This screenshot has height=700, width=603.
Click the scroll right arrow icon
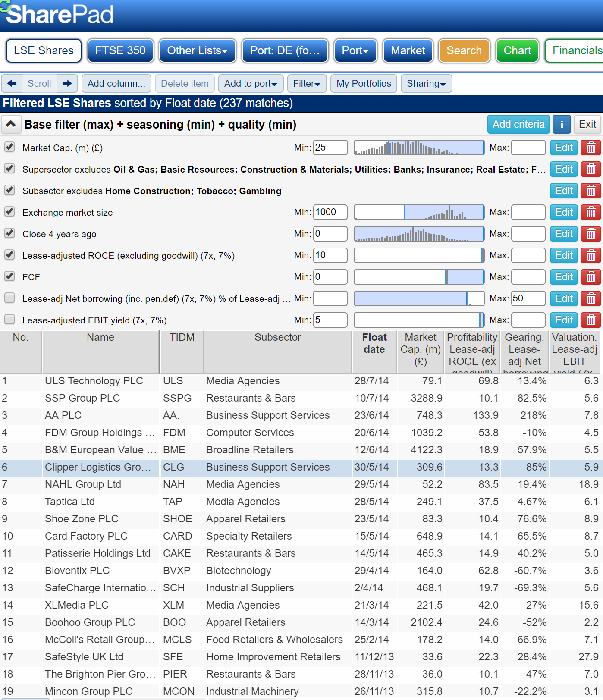pyautogui.click(x=67, y=83)
